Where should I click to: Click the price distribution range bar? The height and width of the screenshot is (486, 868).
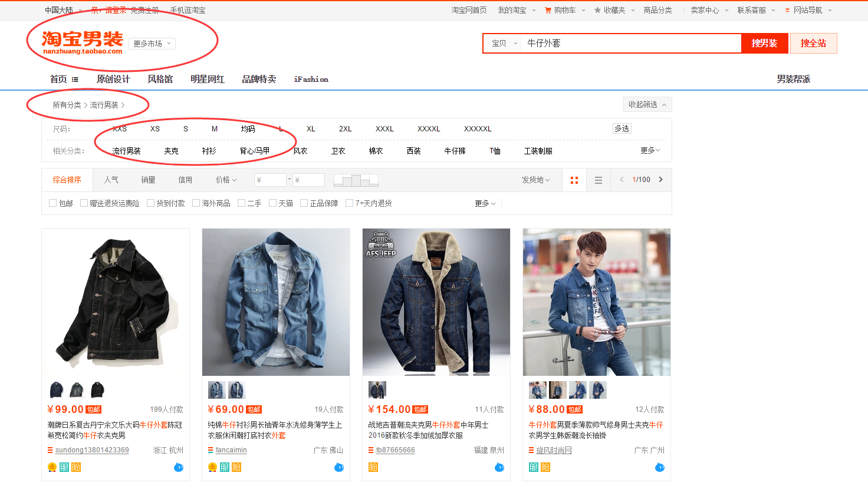click(356, 180)
